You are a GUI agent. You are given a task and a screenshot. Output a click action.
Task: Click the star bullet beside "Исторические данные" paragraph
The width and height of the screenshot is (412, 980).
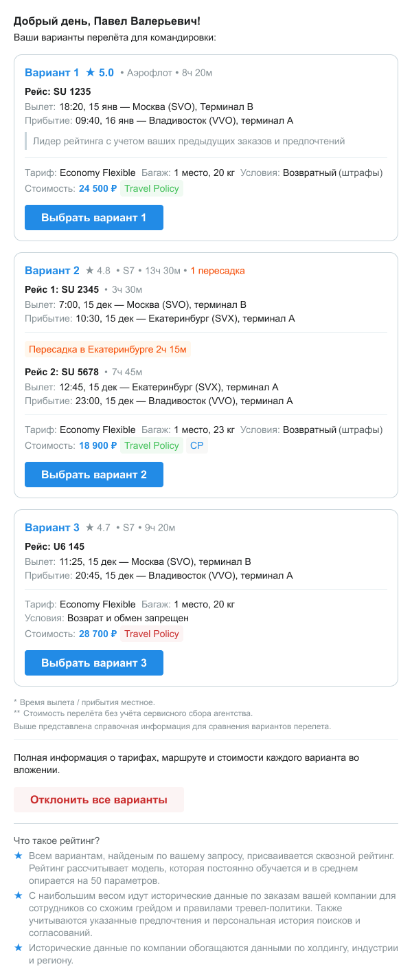(x=19, y=948)
